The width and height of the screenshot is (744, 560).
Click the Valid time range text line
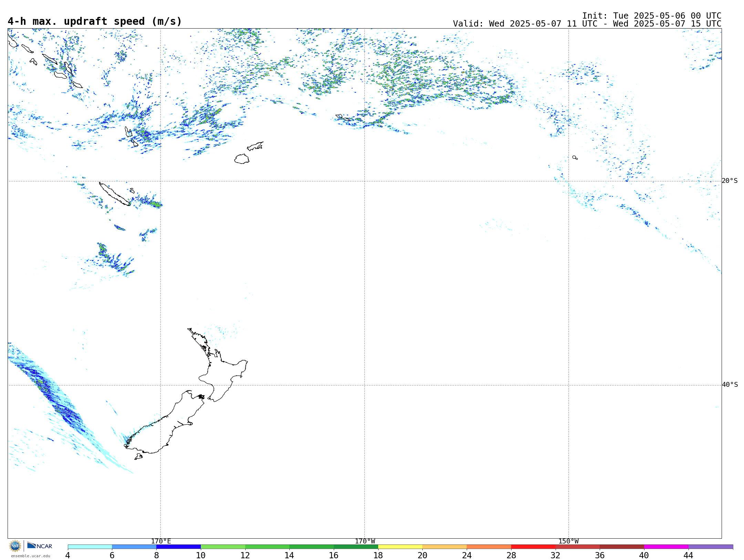click(x=587, y=24)
